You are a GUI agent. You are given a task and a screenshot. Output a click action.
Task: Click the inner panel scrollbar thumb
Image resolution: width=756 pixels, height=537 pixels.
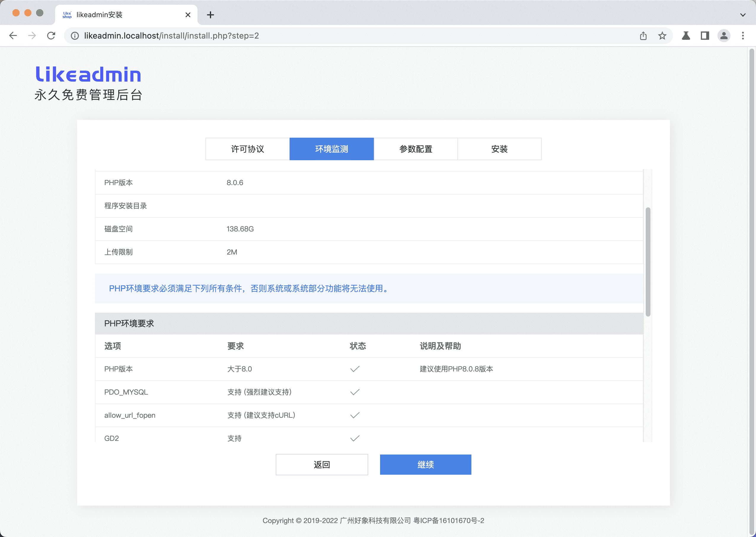click(648, 262)
